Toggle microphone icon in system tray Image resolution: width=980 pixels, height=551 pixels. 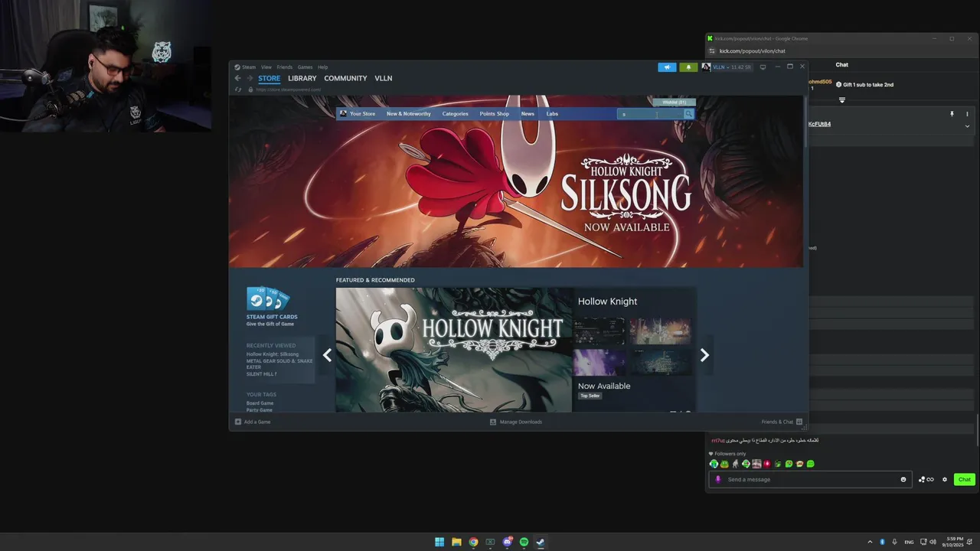[894, 542]
